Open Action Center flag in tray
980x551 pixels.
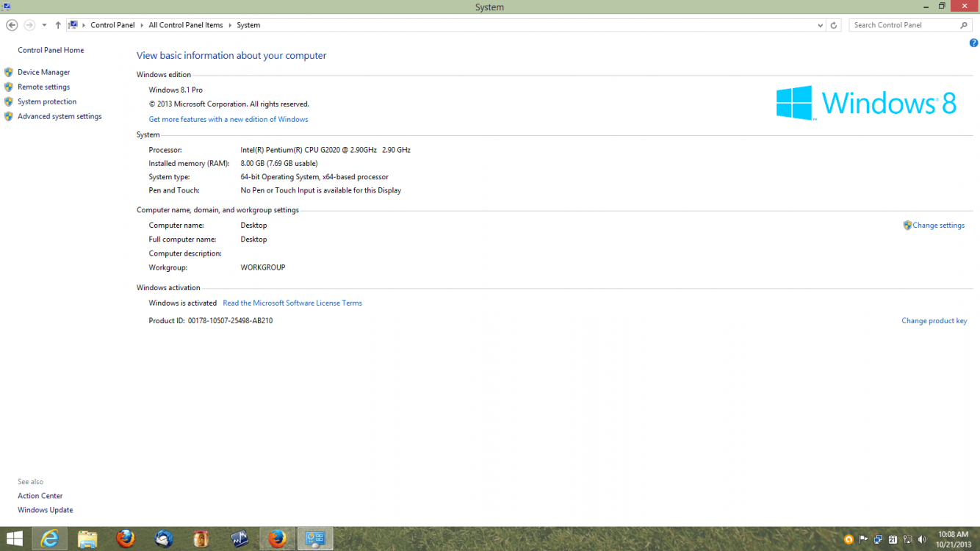click(x=864, y=539)
